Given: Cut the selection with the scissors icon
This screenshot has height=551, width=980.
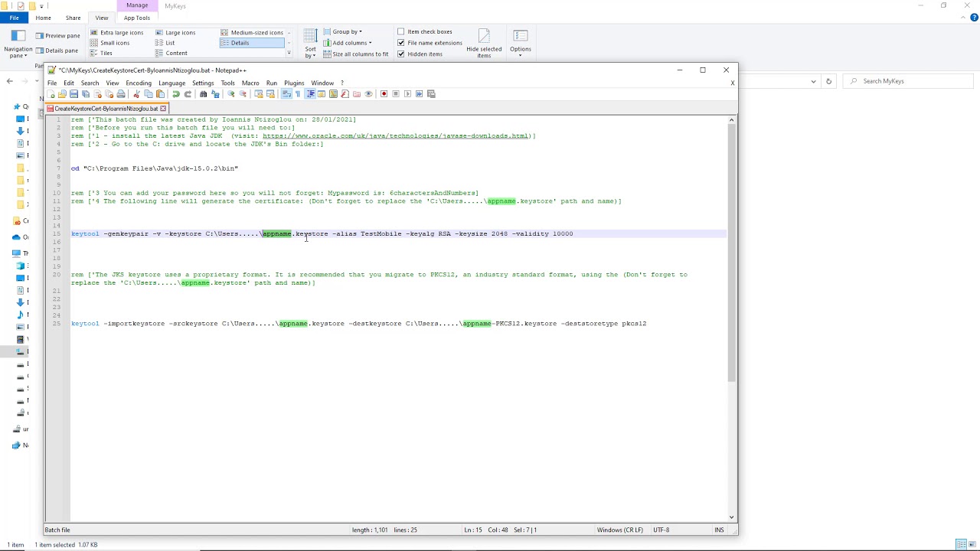Looking at the screenshot, I should [136, 94].
